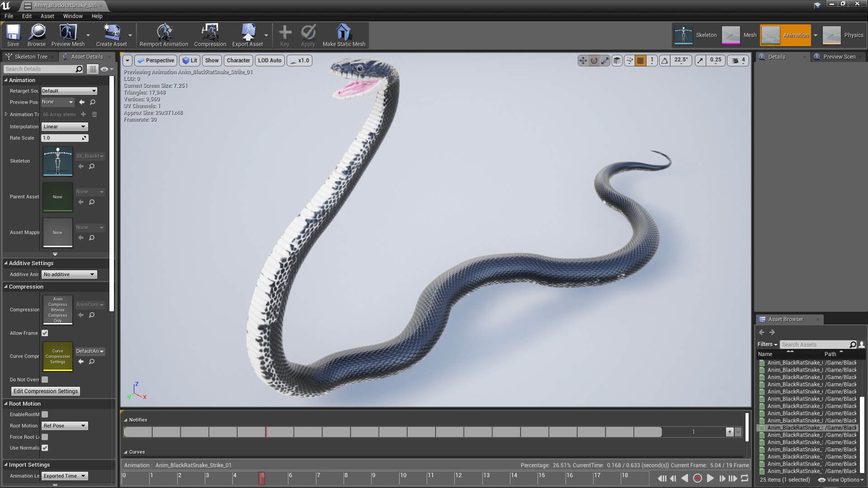Click the Export Asset icon
The image size is (868, 488).
[247, 35]
